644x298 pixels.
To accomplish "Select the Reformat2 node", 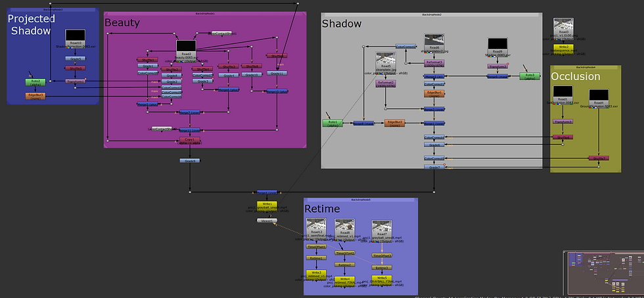I will click(x=385, y=84).
